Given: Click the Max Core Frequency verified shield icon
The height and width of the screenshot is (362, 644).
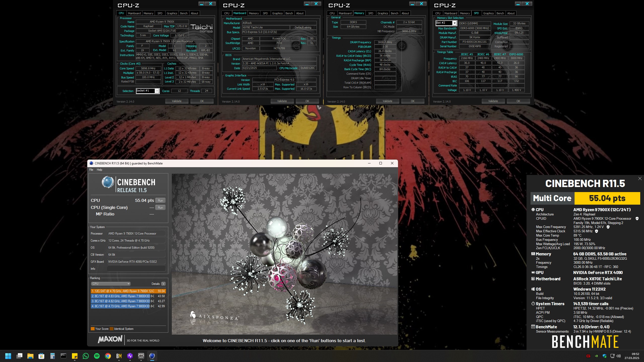Looking at the screenshot, I should tap(608, 227).
